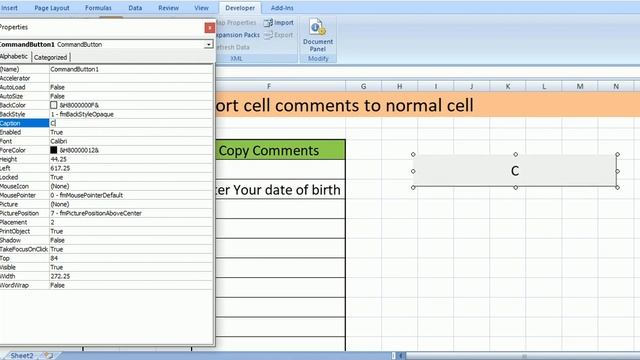The width and height of the screenshot is (640, 360).
Task: Click the MousePointer value fmMousePointerDefault
Action: point(87,195)
